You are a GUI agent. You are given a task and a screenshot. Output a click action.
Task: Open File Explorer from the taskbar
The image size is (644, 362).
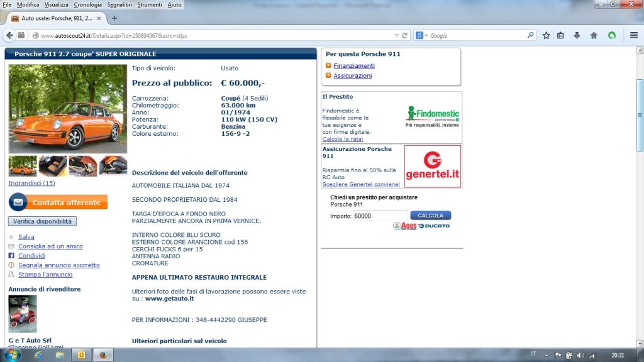tap(60, 355)
